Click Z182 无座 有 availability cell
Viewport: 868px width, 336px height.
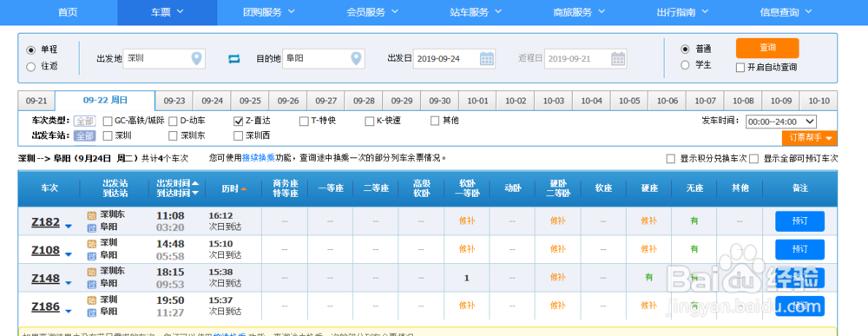(694, 221)
